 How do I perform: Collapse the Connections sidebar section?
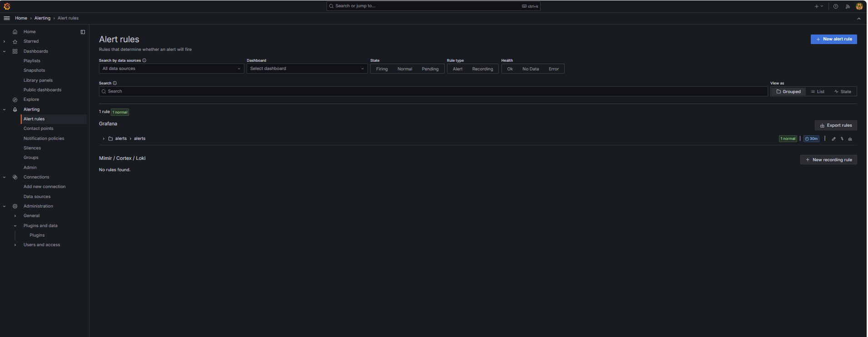[x=5, y=177]
